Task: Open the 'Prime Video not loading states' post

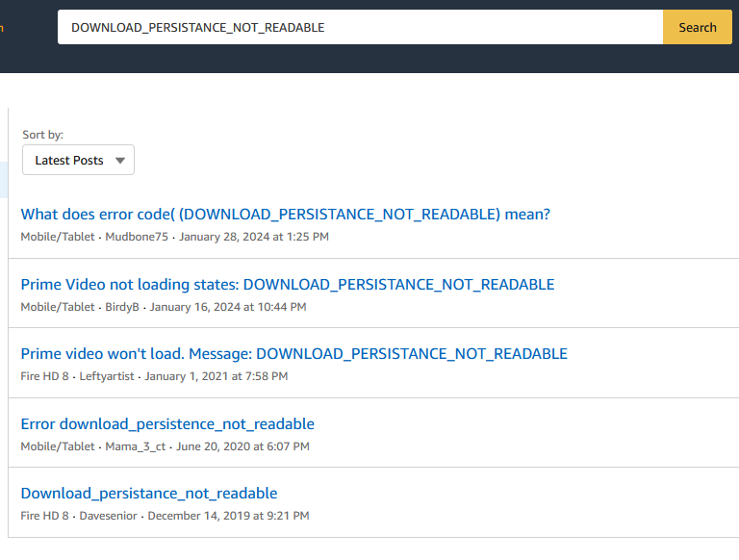Action: 287,284
